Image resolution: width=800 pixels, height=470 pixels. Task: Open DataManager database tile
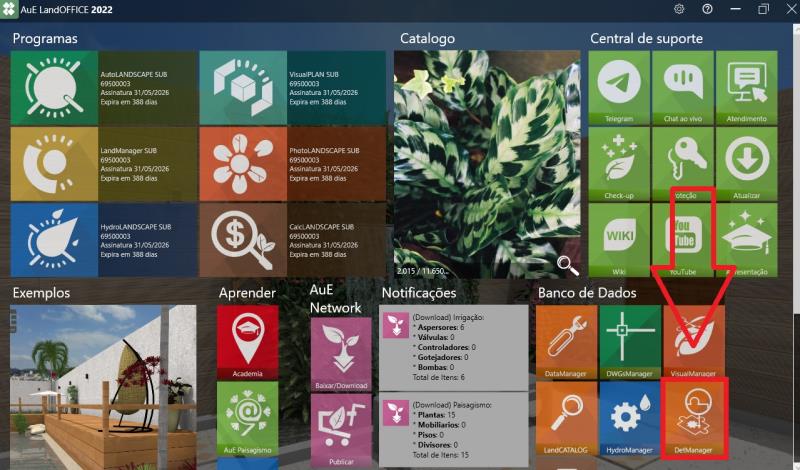(566, 342)
